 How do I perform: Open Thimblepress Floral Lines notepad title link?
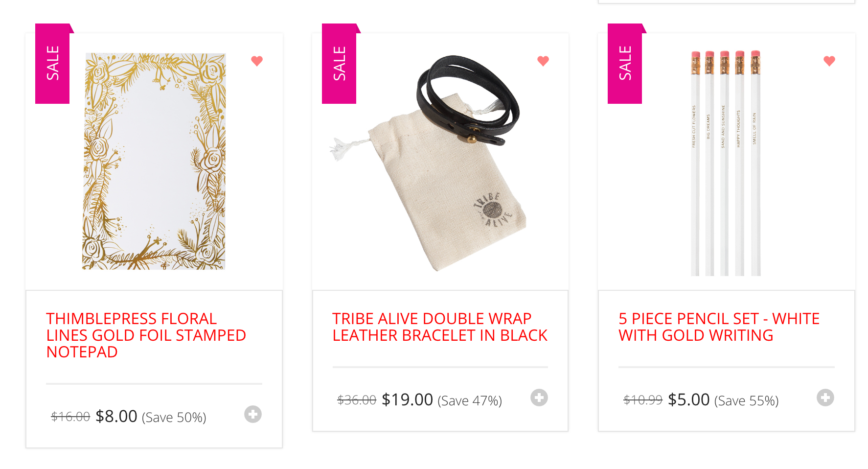pyautogui.click(x=146, y=335)
